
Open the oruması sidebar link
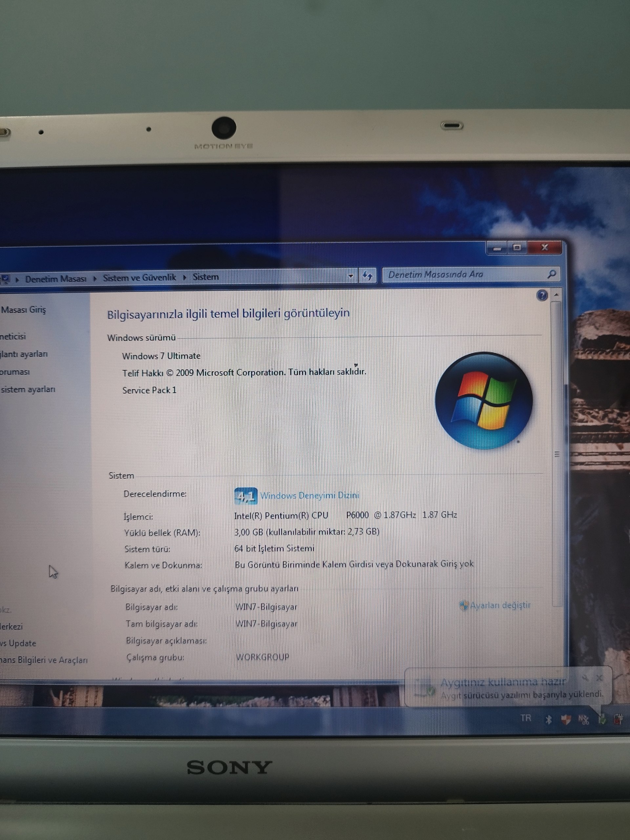[x=15, y=372]
